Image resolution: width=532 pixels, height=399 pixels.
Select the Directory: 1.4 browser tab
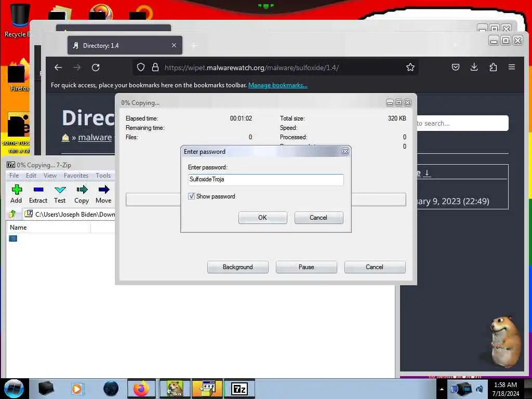[125, 46]
